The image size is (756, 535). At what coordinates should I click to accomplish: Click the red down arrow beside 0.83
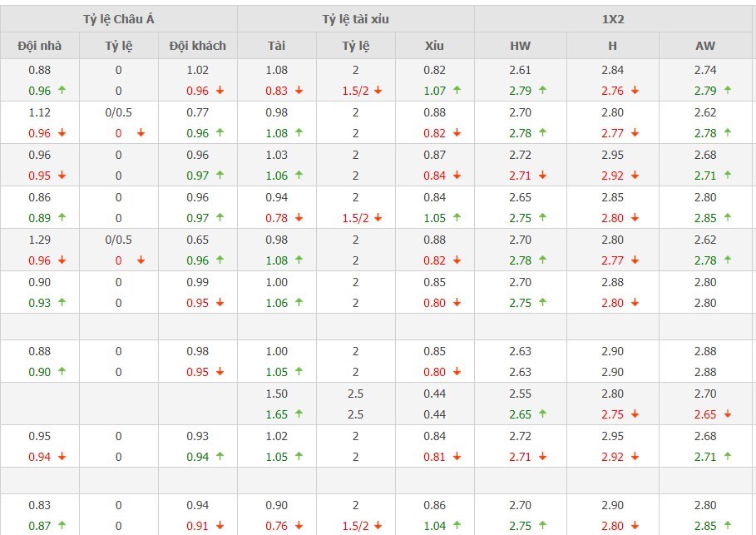coord(298,91)
